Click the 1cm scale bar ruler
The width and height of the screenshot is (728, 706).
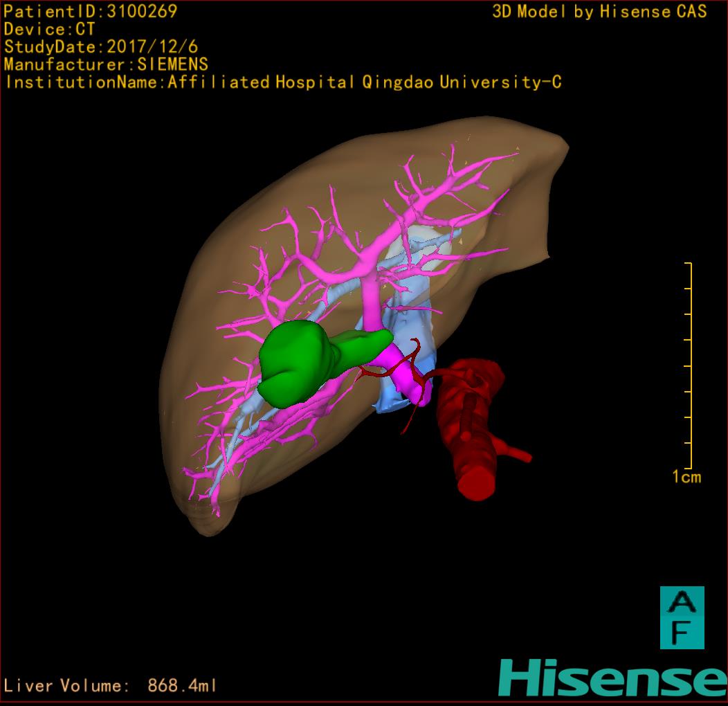[689, 365]
